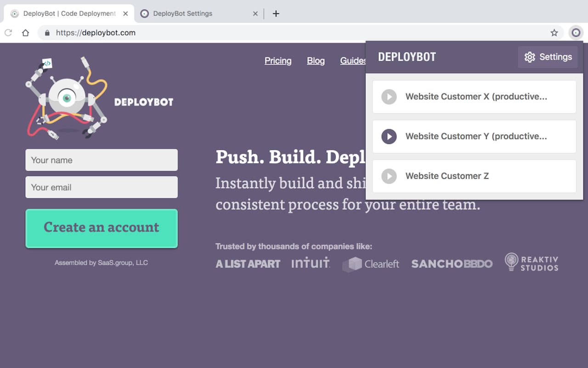This screenshot has width=588, height=368.
Task: Close the DeployBot Code Deployment tab
Action: tap(125, 14)
